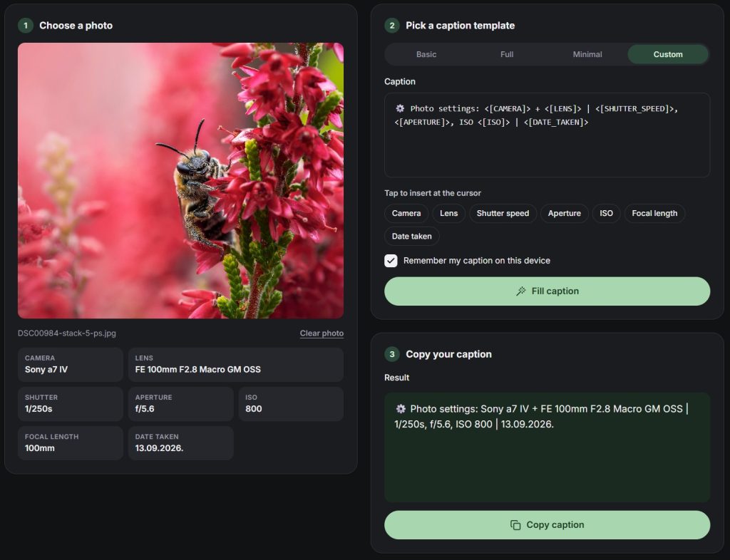Click the bee on heather photo preview
The image size is (730, 560).
[x=180, y=181]
